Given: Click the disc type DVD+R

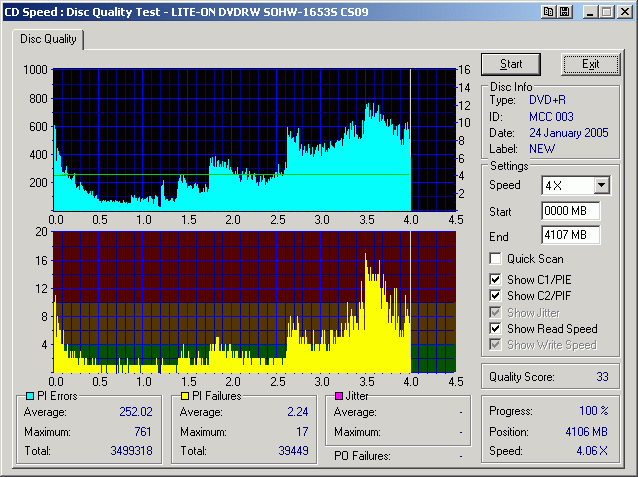Looking at the screenshot, I should pos(547,100).
